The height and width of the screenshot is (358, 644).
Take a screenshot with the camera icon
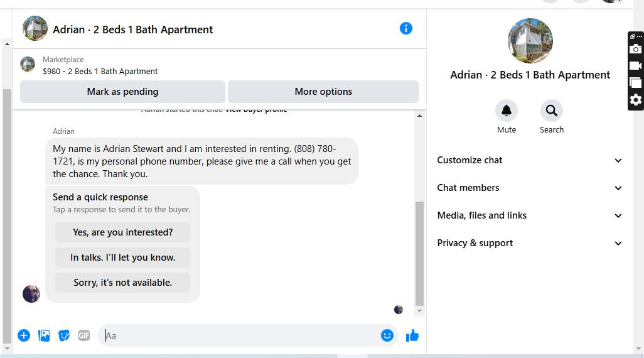[636, 49]
